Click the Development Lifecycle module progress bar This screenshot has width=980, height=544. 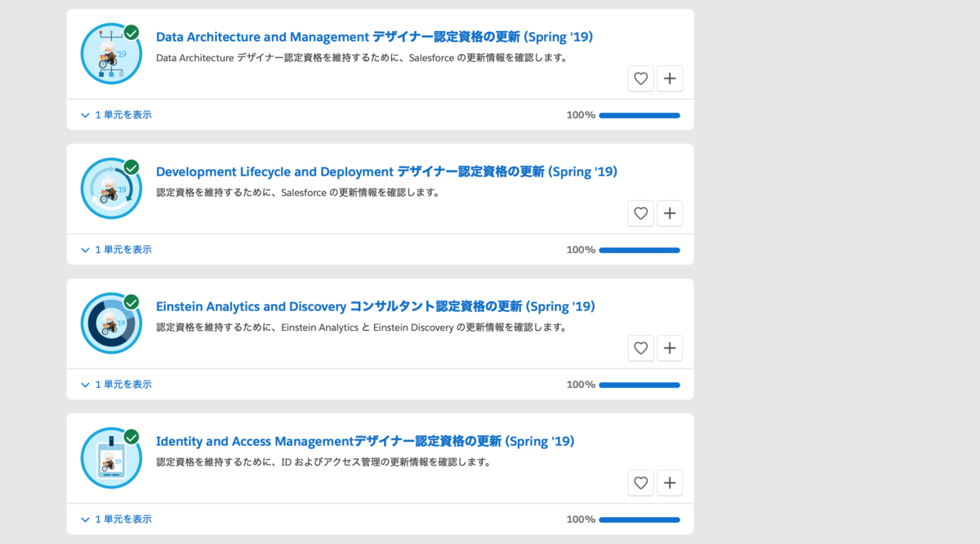(x=639, y=250)
